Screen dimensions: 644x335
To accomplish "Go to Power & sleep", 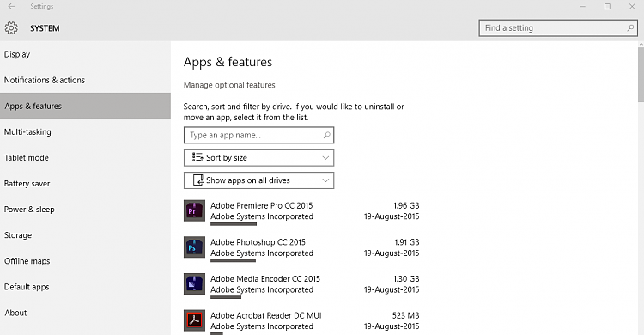I will (x=85, y=210).
